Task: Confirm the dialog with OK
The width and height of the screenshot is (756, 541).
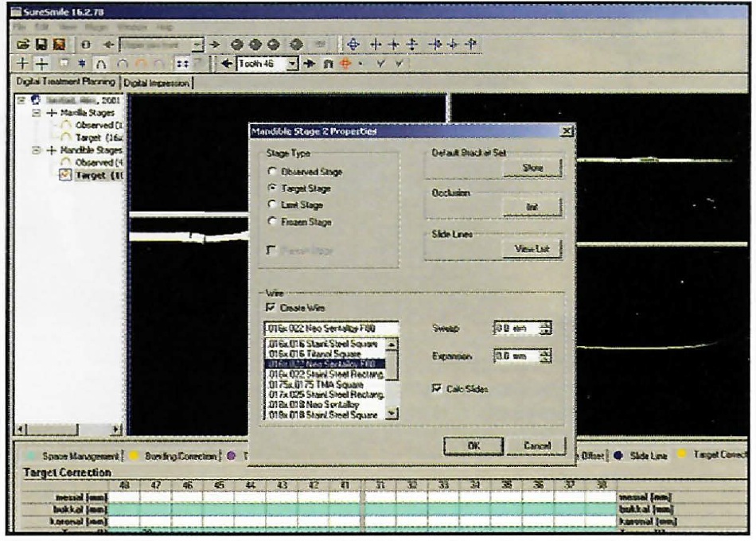Action: 473,446
